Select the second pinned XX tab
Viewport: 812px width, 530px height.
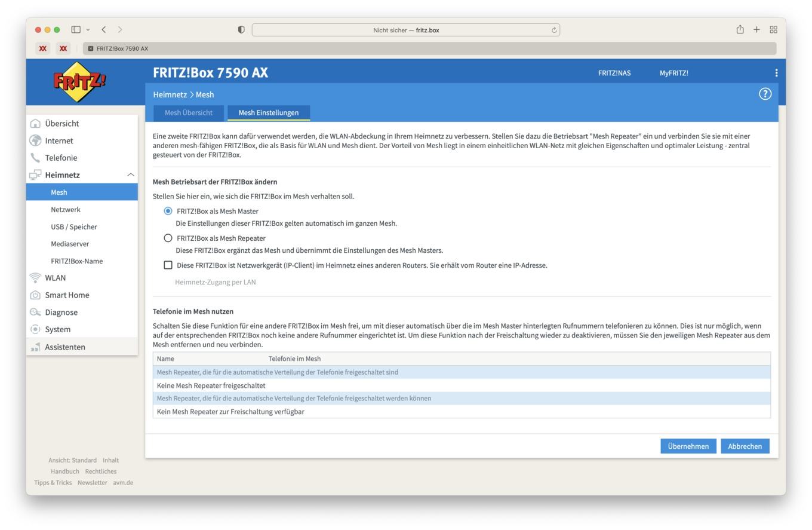tap(63, 48)
